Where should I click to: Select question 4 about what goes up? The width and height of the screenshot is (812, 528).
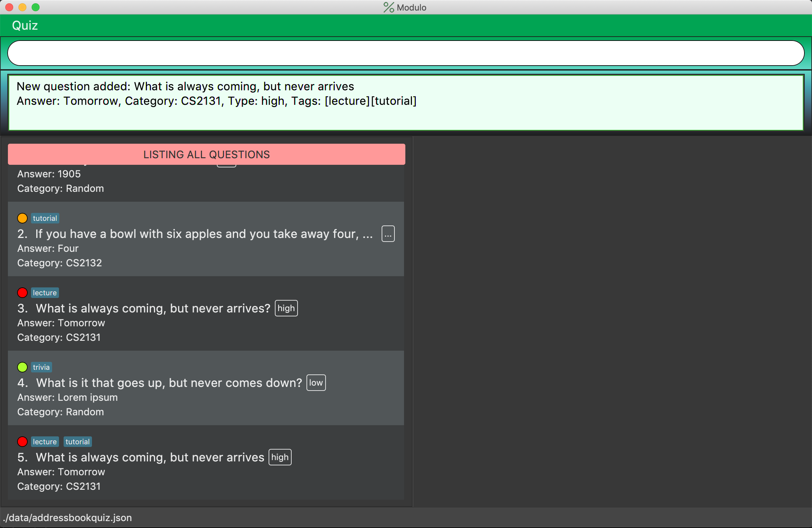click(169, 383)
